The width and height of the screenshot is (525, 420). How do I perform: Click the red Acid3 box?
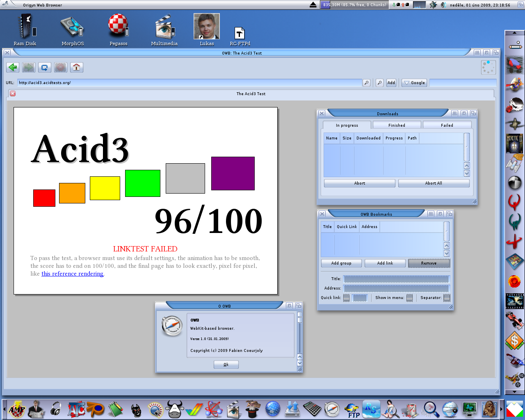(44, 198)
